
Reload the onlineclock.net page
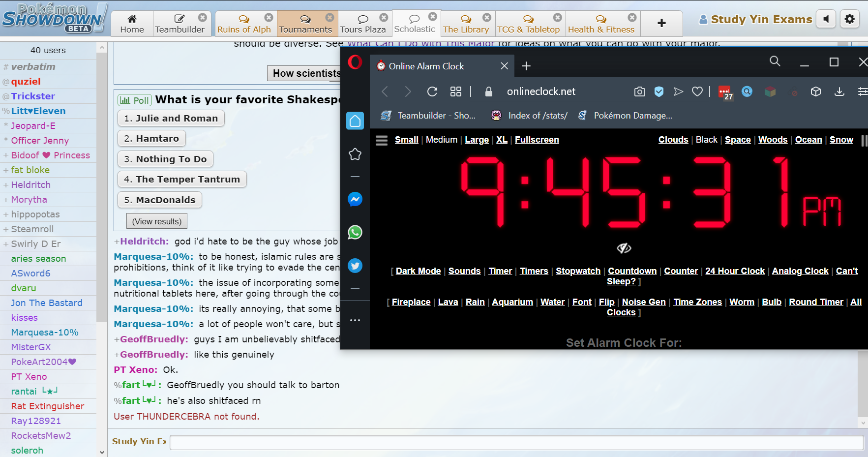[432, 91]
